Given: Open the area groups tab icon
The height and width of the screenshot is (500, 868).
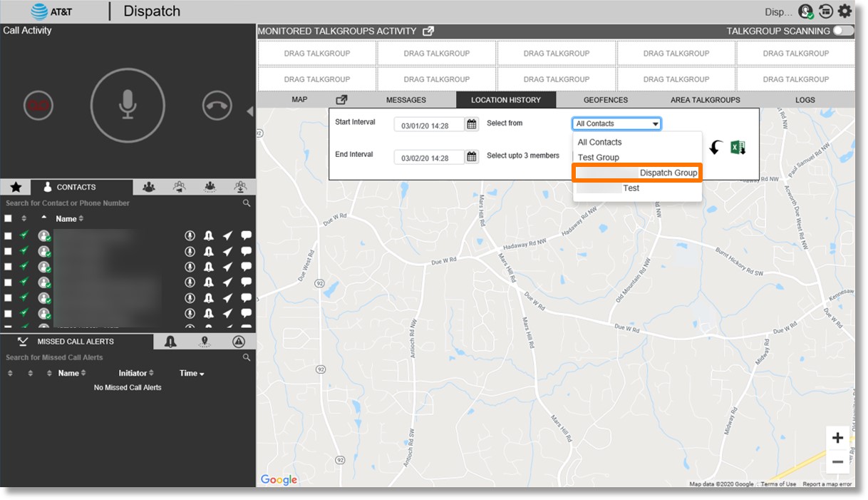Looking at the screenshot, I should tap(210, 187).
